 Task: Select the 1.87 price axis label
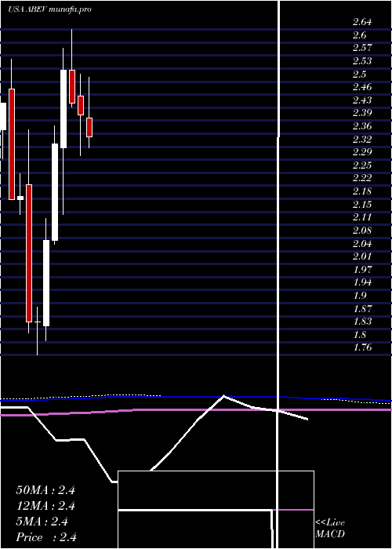pyautogui.click(x=362, y=309)
